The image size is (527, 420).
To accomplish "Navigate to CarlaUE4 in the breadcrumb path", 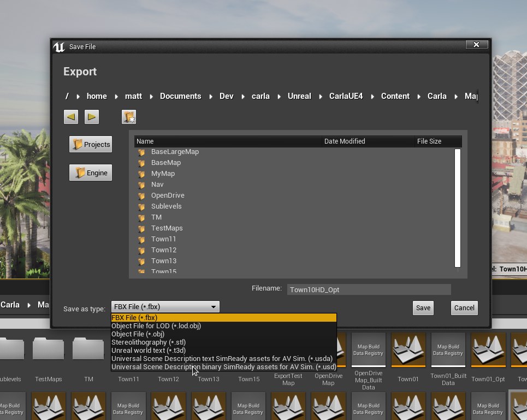I will coord(346,96).
